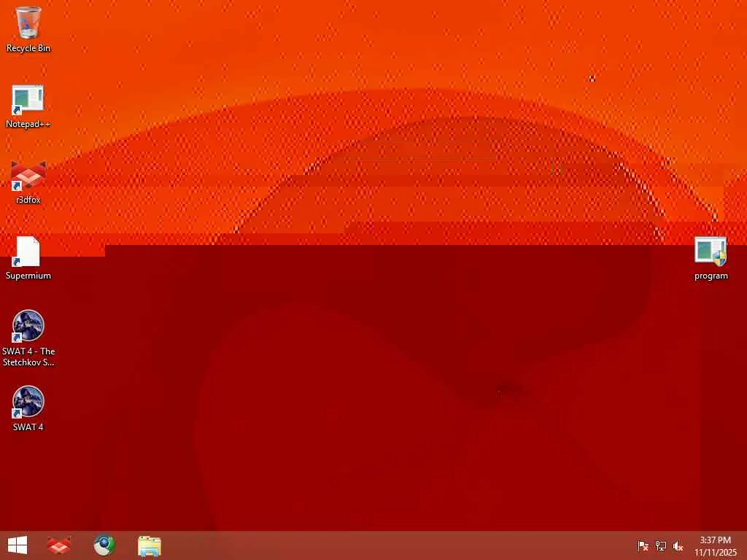Image resolution: width=747 pixels, height=560 pixels.
Task: Select the program desktop icon
Action: (711, 259)
